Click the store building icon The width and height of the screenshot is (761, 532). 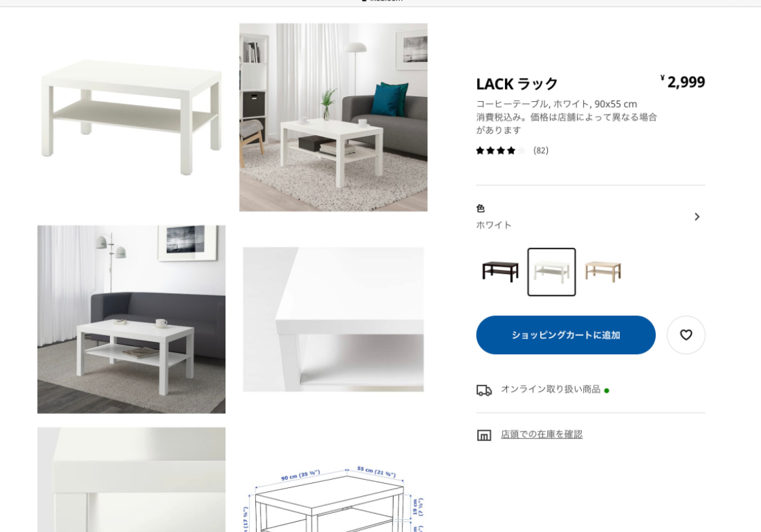pos(484,435)
